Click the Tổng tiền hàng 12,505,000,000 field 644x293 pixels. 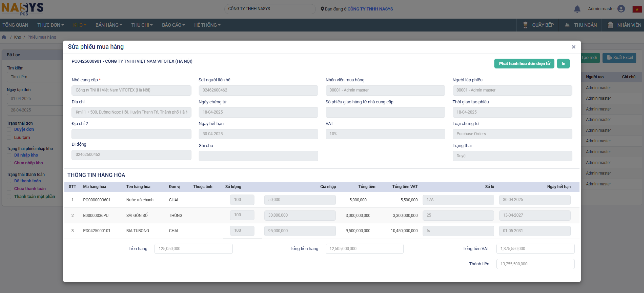(x=364, y=249)
